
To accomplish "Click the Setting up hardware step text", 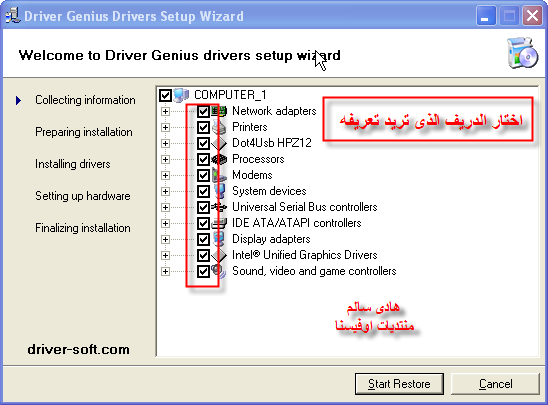I will (83, 196).
